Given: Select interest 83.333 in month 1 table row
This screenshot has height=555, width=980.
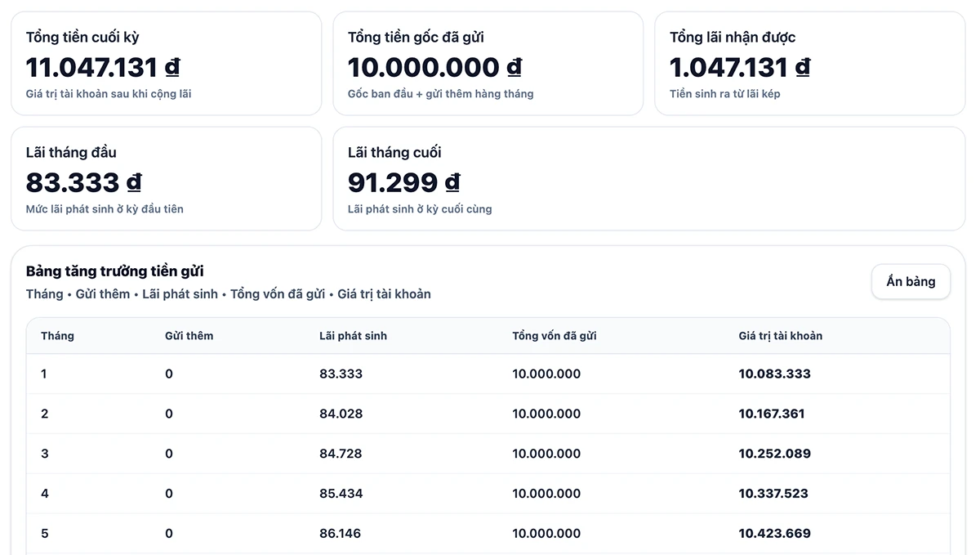Looking at the screenshot, I should (341, 374).
